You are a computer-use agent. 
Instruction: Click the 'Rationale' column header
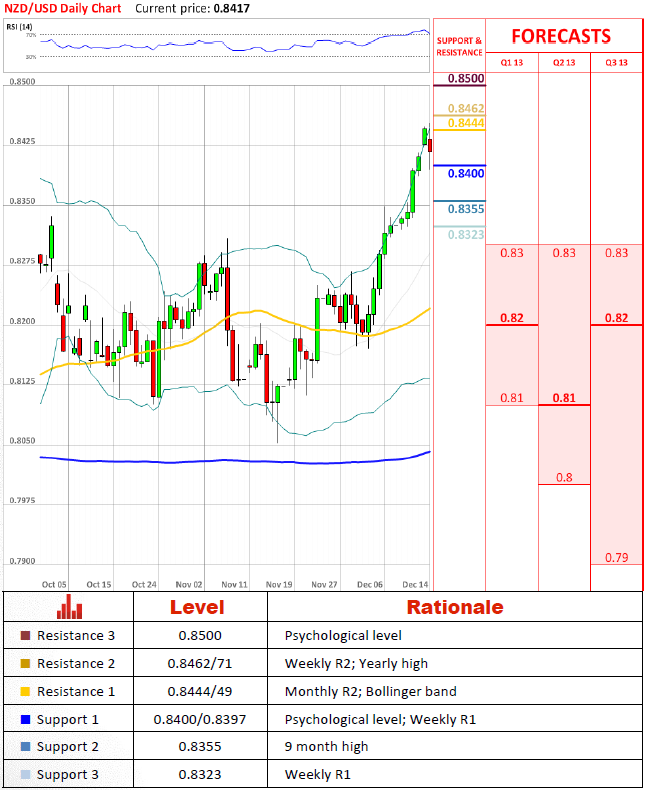click(x=455, y=607)
